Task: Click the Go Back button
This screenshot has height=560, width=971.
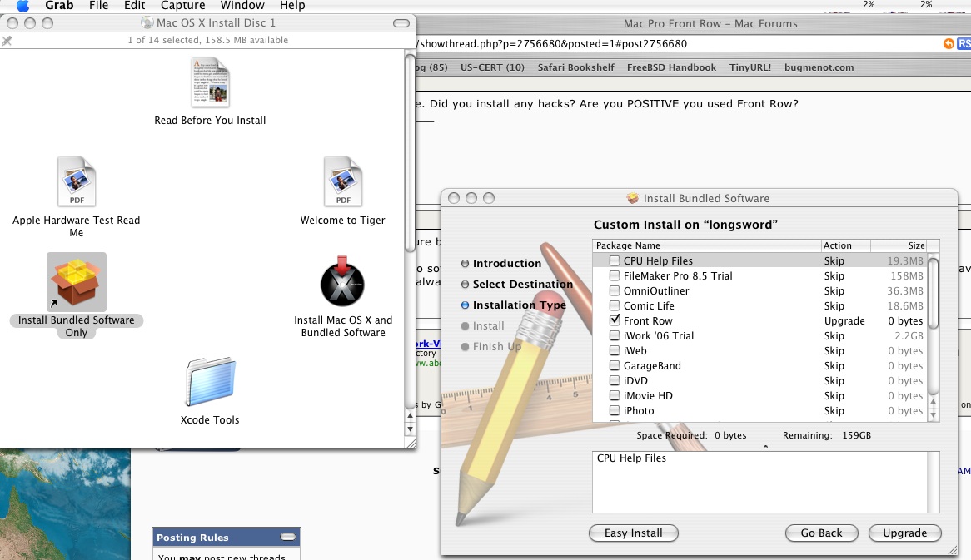Action: click(x=821, y=533)
